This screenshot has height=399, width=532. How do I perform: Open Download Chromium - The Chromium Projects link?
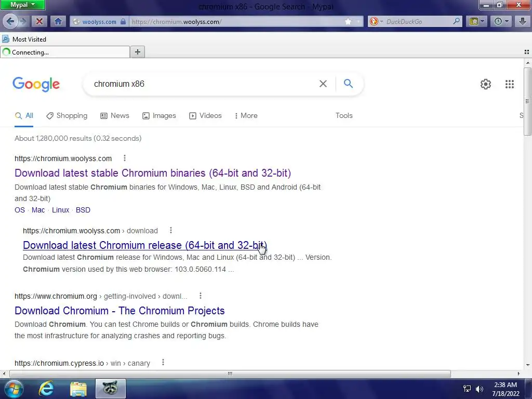click(x=119, y=311)
